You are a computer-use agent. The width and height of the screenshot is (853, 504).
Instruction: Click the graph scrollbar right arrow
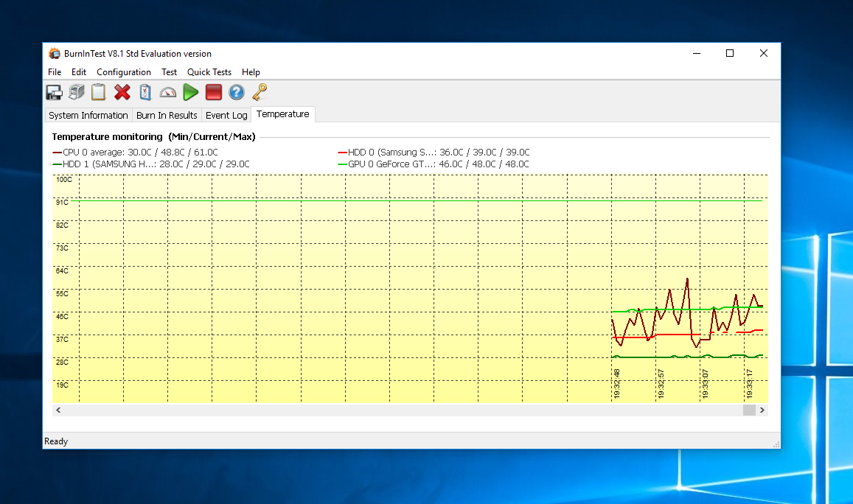tap(762, 410)
